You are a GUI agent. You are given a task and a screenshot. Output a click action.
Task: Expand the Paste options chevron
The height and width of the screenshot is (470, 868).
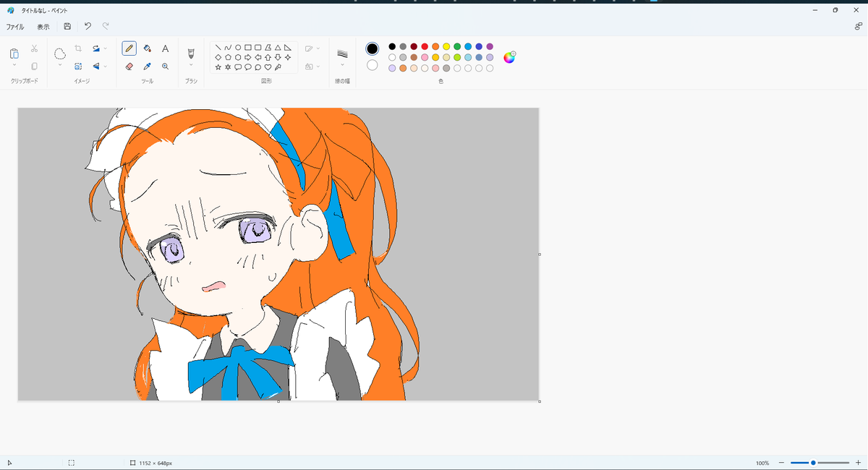pyautogui.click(x=14, y=66)
